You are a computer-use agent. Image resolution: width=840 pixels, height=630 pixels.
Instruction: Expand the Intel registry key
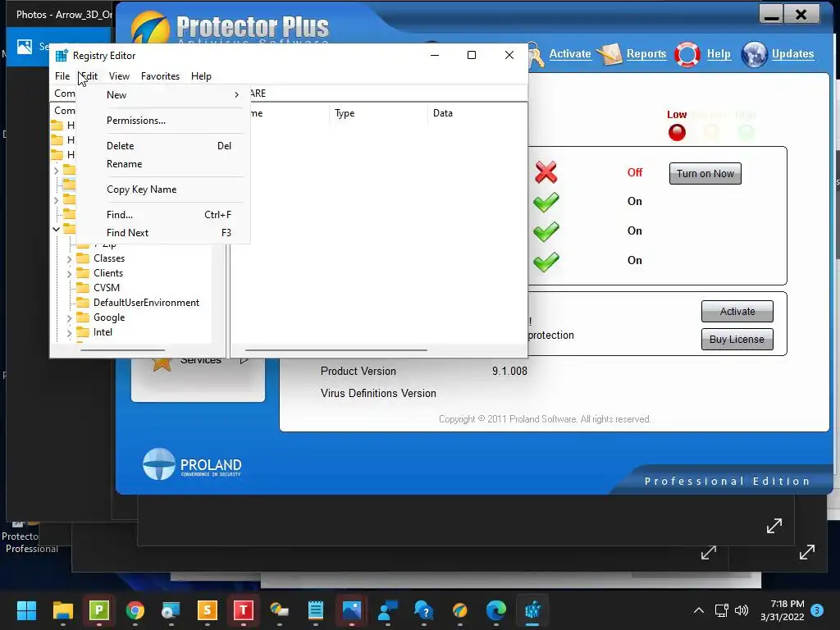click(x=69, y=333)
